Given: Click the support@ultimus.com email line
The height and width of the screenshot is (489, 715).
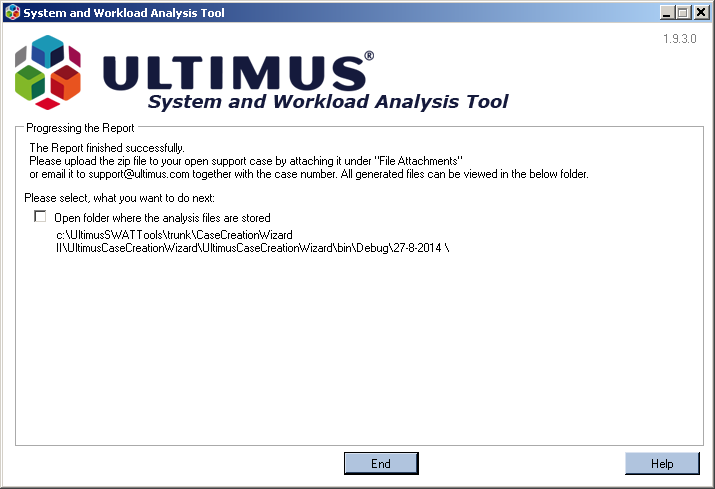Looking at the screenshot, I should point(309,174).
